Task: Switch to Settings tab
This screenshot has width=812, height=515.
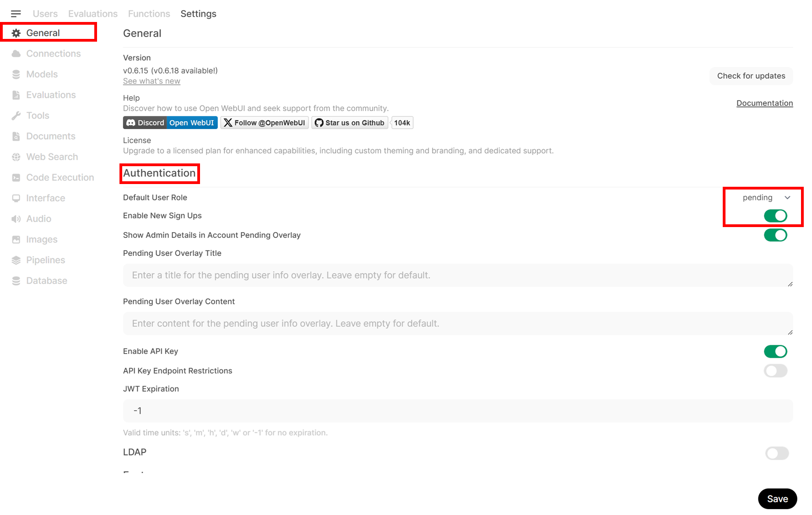Action: tap(199, 14)
